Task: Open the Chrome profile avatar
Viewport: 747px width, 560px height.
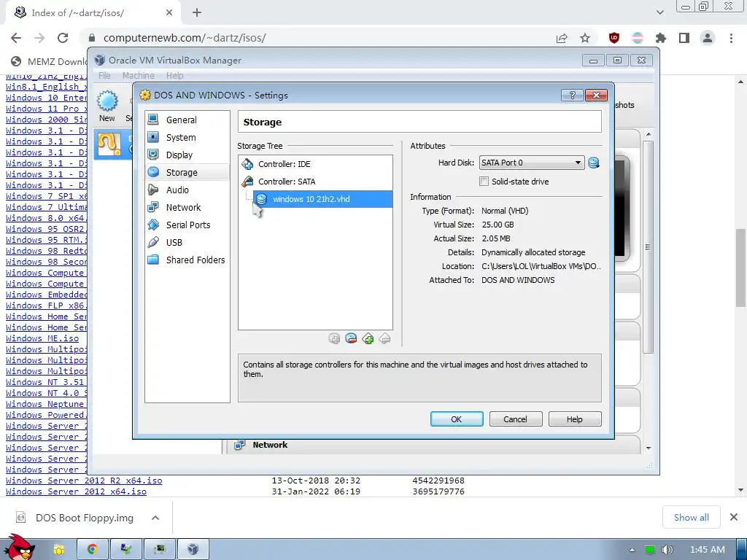Action: [708, 38]
